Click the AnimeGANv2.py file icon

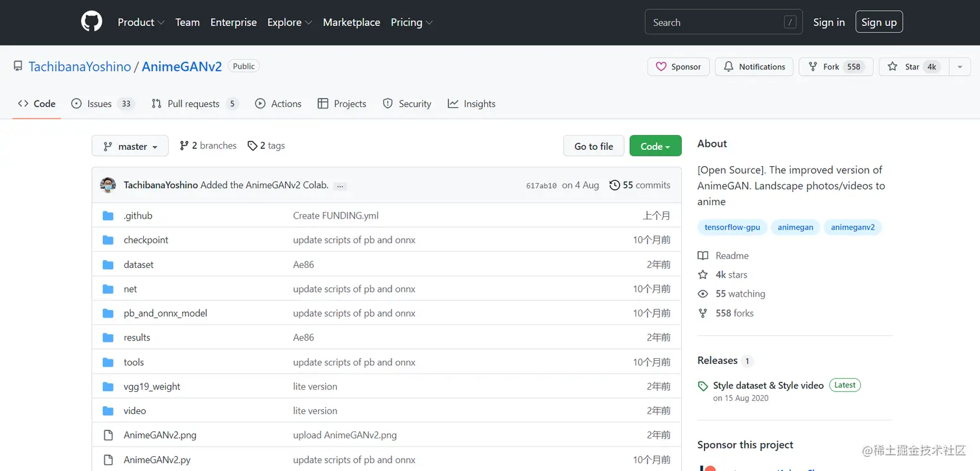coord(108,460)
